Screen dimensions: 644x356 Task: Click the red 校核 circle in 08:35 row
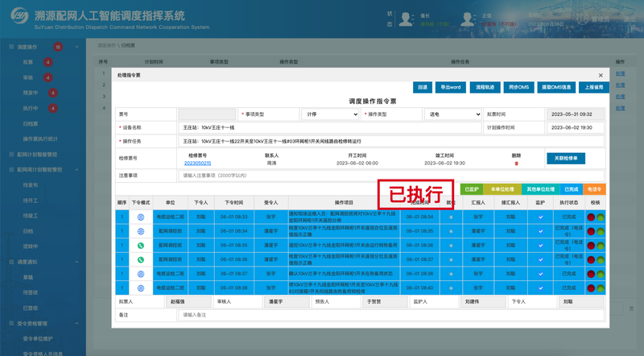coord(591,246)
